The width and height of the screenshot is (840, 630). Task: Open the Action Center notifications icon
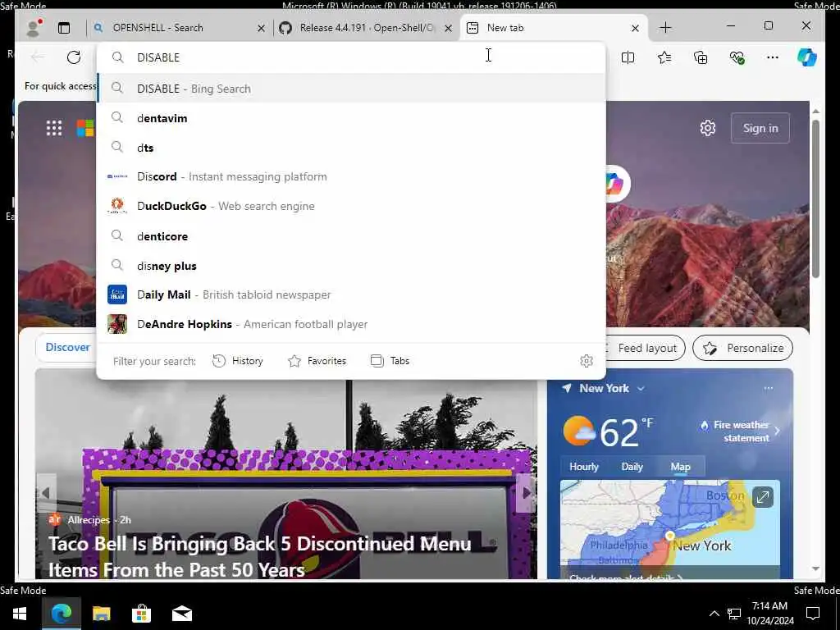813,614
